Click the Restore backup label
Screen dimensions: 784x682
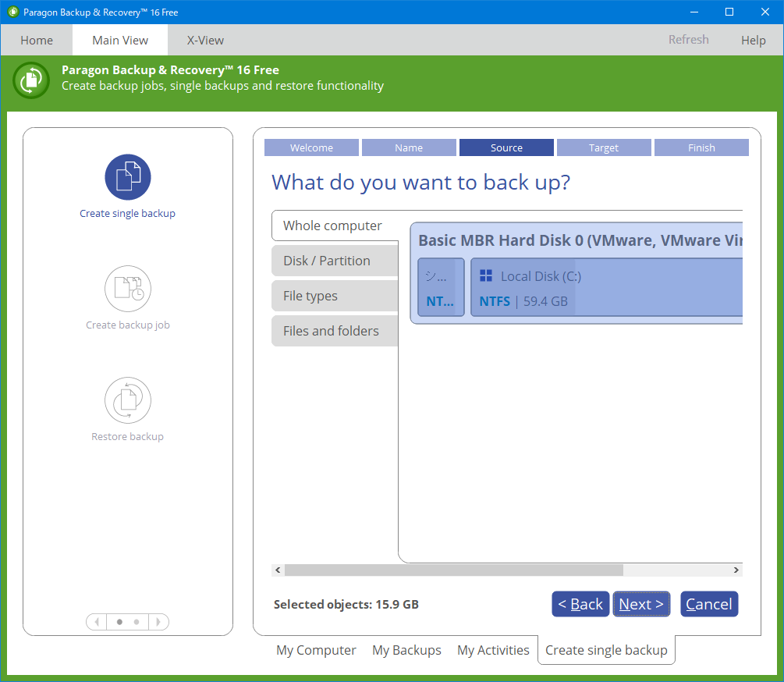tap(127, 436)
